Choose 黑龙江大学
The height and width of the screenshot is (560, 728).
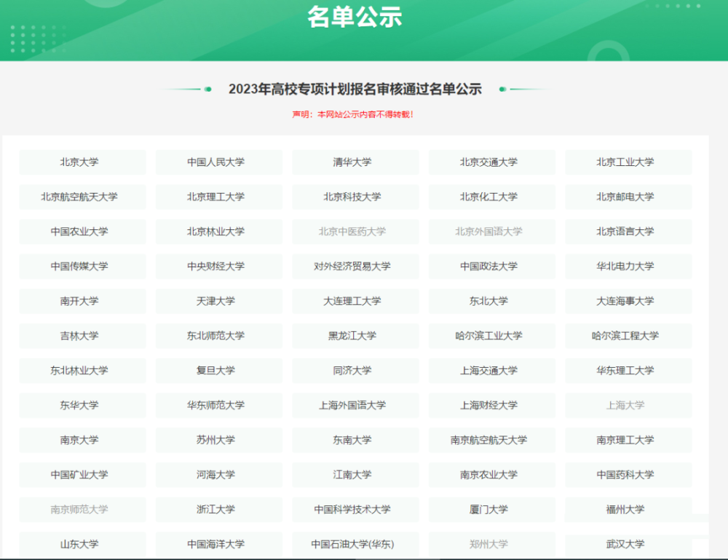click(356, 336)
